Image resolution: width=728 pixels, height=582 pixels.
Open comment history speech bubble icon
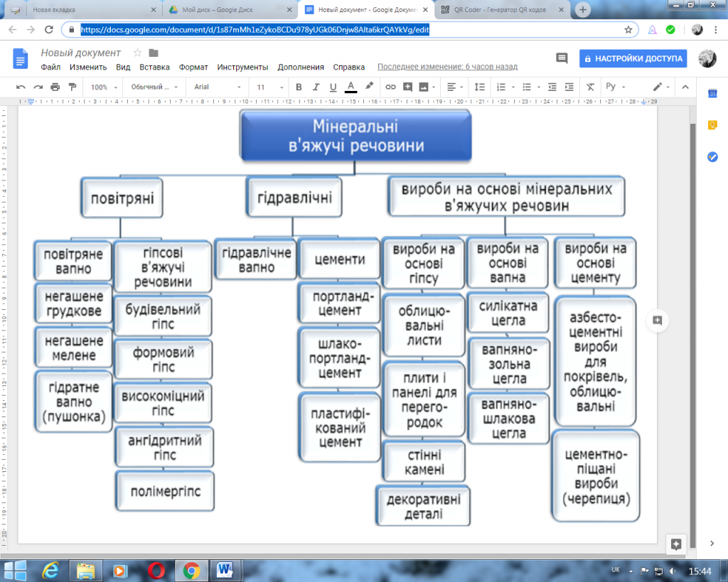click(x=562, y=59)
